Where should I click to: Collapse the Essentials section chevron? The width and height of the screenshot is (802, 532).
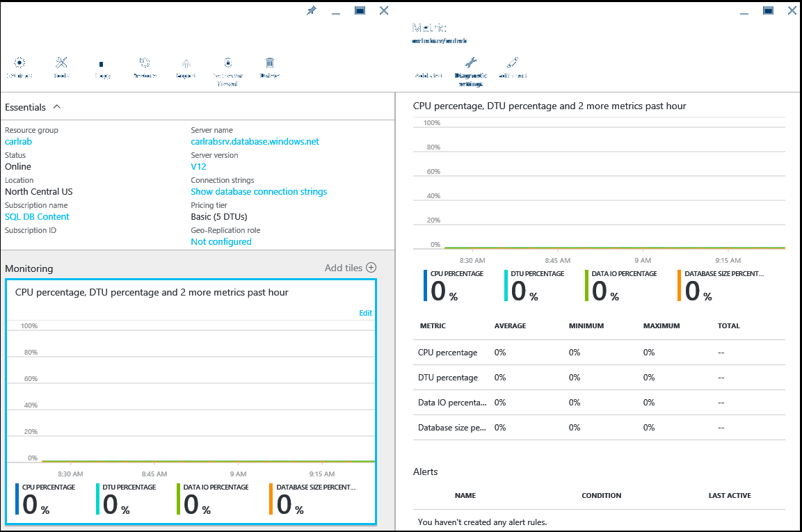[x=57, y=107]
